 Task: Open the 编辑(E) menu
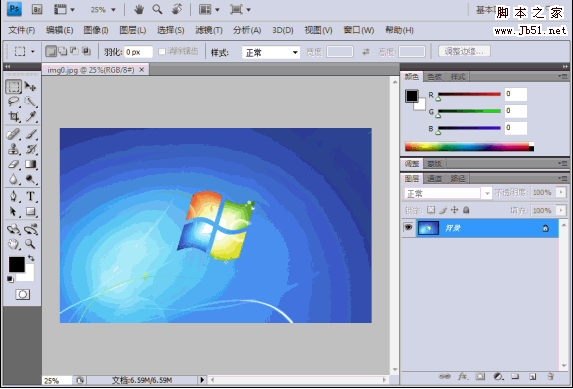pos(60,30)
